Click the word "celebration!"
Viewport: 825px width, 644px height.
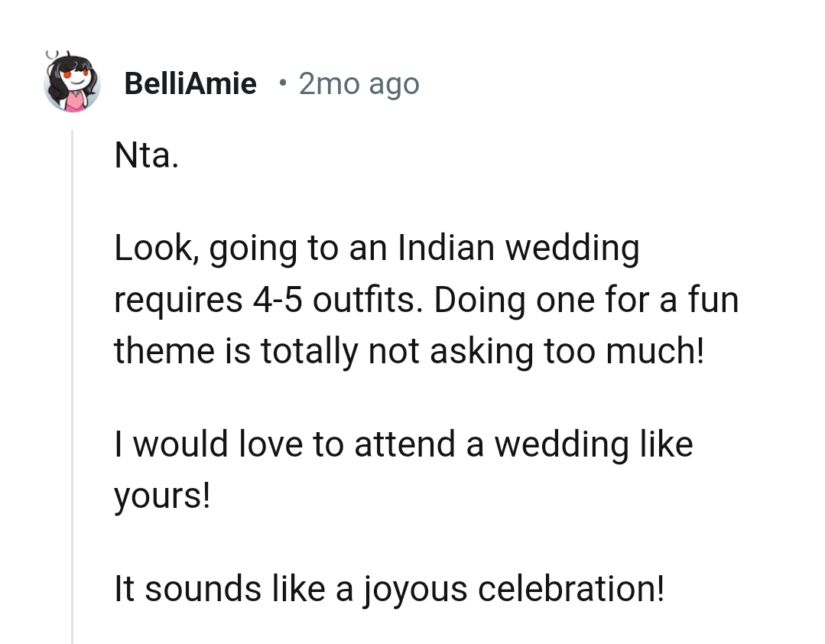571,590
